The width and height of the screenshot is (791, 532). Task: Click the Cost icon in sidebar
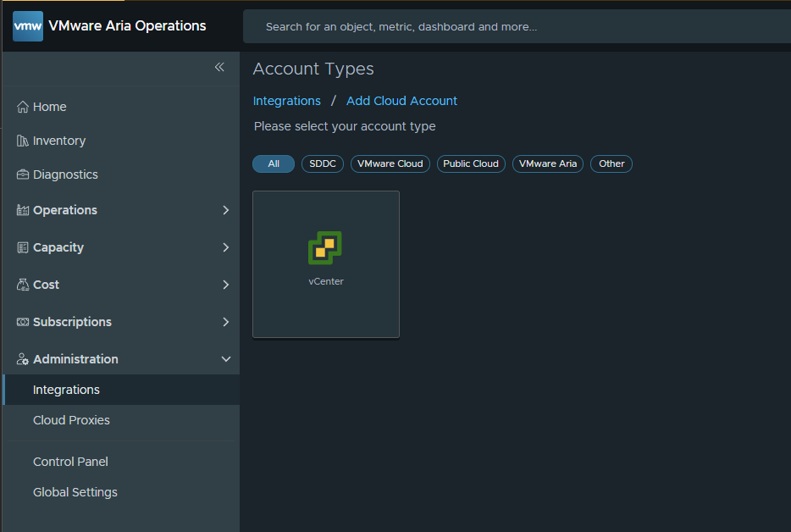pos(23,285)
